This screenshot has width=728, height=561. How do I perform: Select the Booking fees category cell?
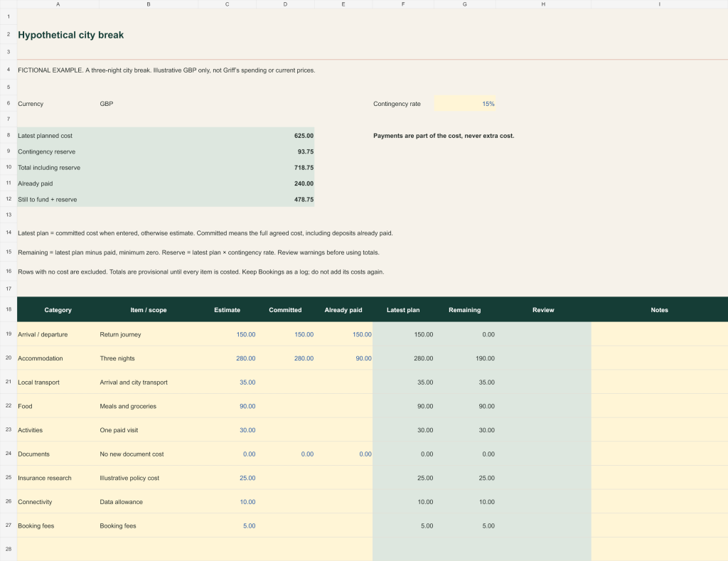pyautogui.click(x=58, y=525)
